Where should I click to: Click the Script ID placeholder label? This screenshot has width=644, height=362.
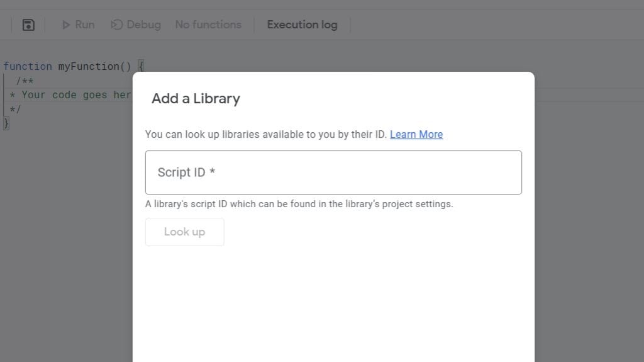click(186, 173)
